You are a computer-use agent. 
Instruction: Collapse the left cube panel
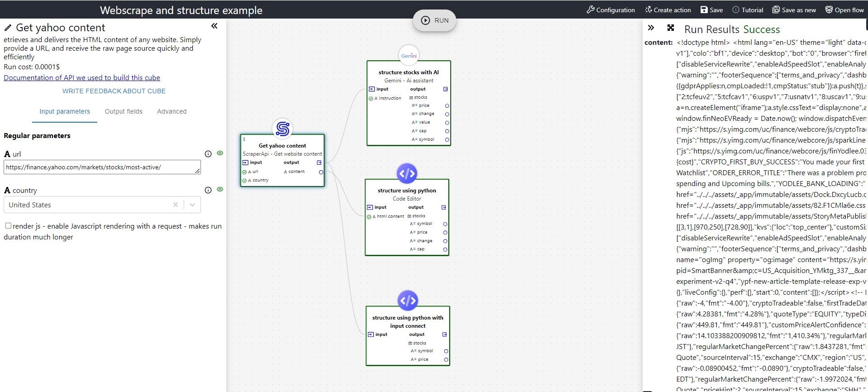[215, 26]
